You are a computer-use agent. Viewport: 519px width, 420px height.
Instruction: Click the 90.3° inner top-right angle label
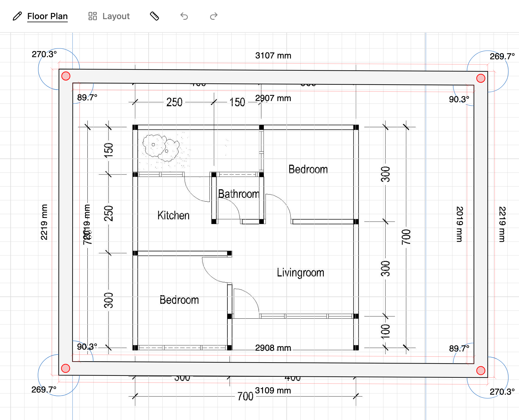tap(459, 99)
